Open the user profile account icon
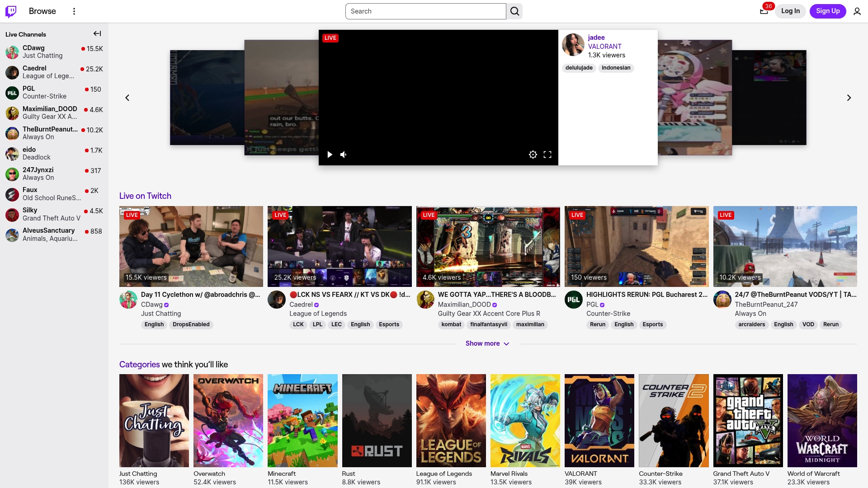The width and height of the screenshot is (868, 488). (x=857, y=11)
